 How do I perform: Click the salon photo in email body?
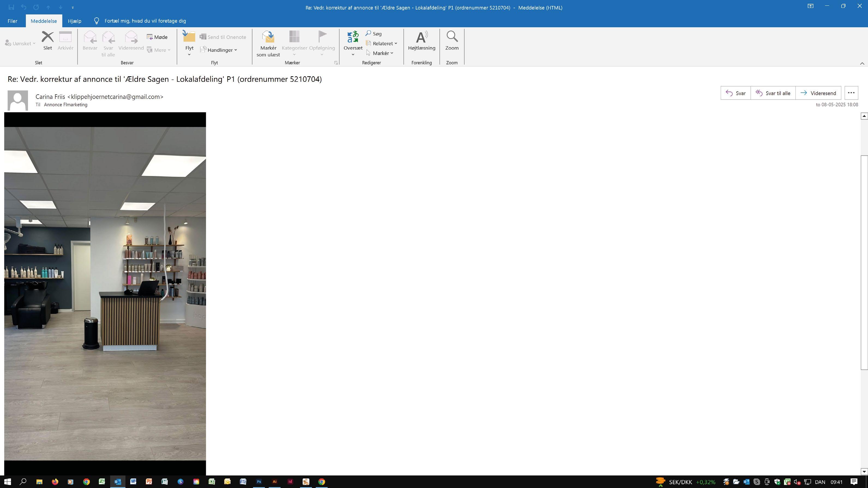click(105, 293)
